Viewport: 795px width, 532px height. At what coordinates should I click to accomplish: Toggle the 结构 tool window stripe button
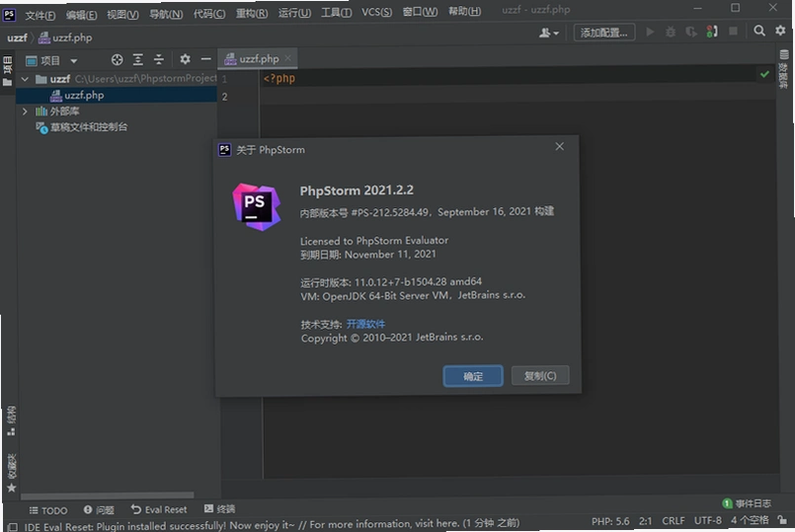click(x=11, y=420)
